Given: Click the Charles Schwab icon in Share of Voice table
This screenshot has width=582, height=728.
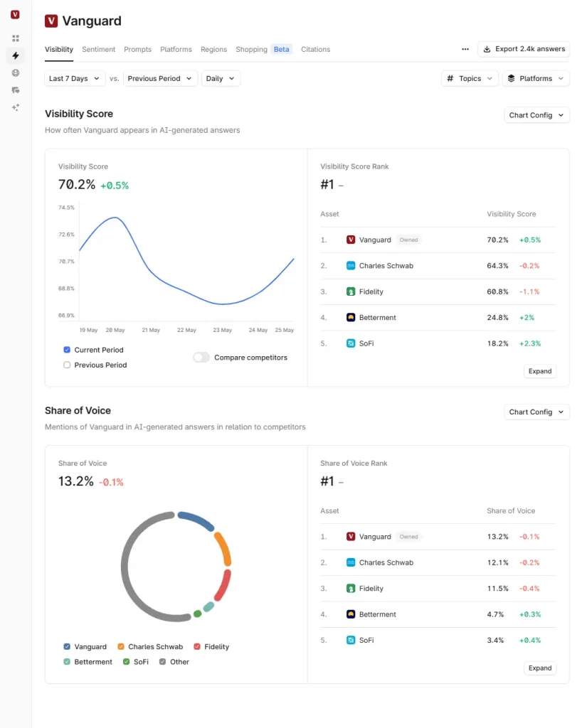Looking at the screenshot, I should (351, 563).
